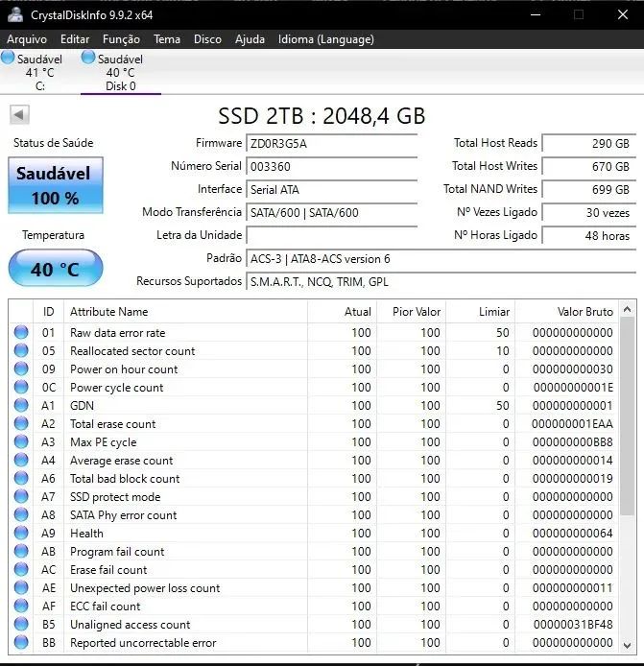Click the Recursos Suportados field

pyautogui.click(x=441, y=281)
